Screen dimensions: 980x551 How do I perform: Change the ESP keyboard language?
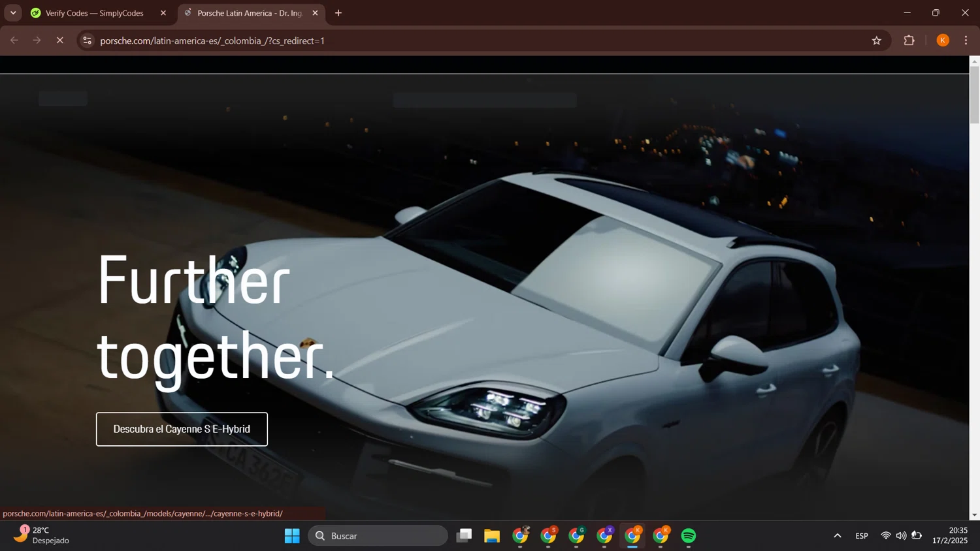pyautogui.click(x=862, y=536)
